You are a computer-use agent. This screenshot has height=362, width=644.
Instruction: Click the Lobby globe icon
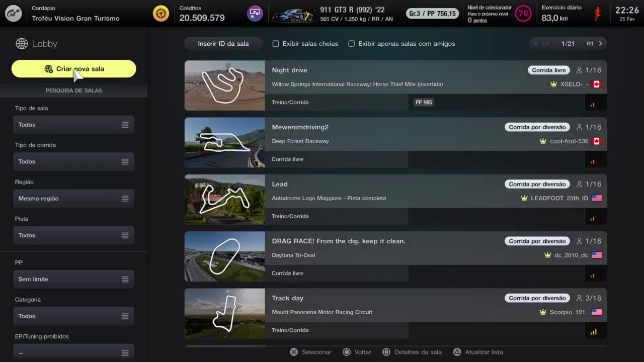22,44
